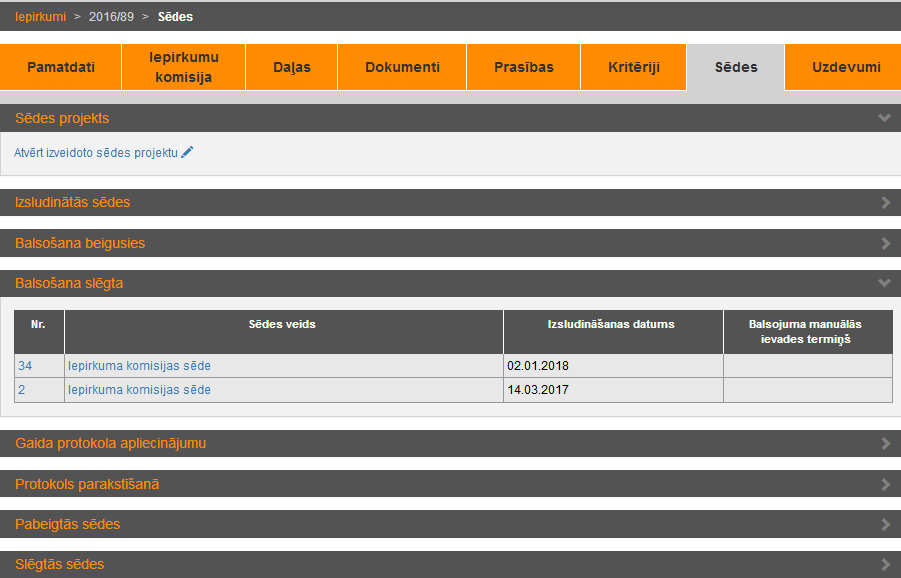901x578 pixels.
Task: Collapse the Sēdes projekts section
Action: click(x=883, y=118)
